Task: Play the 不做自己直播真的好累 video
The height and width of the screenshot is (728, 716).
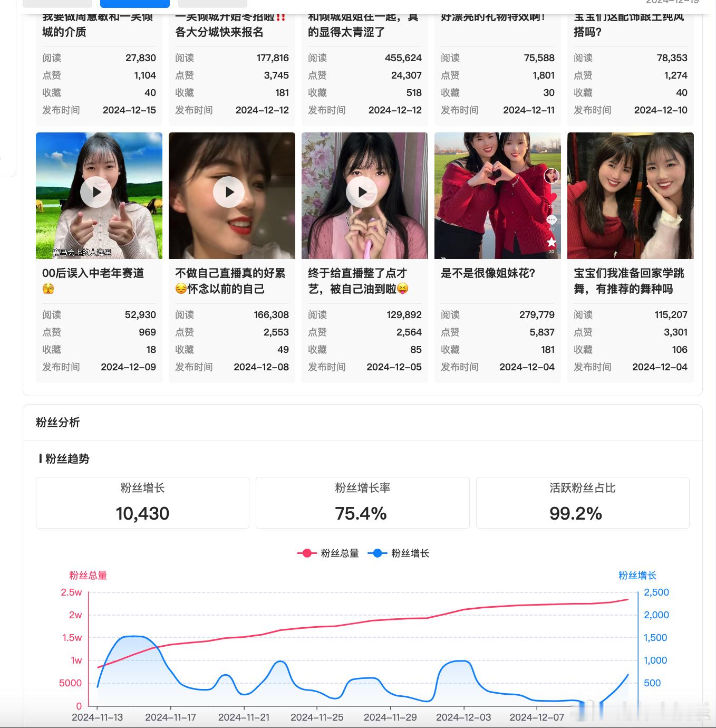Action: click(229, 192)
